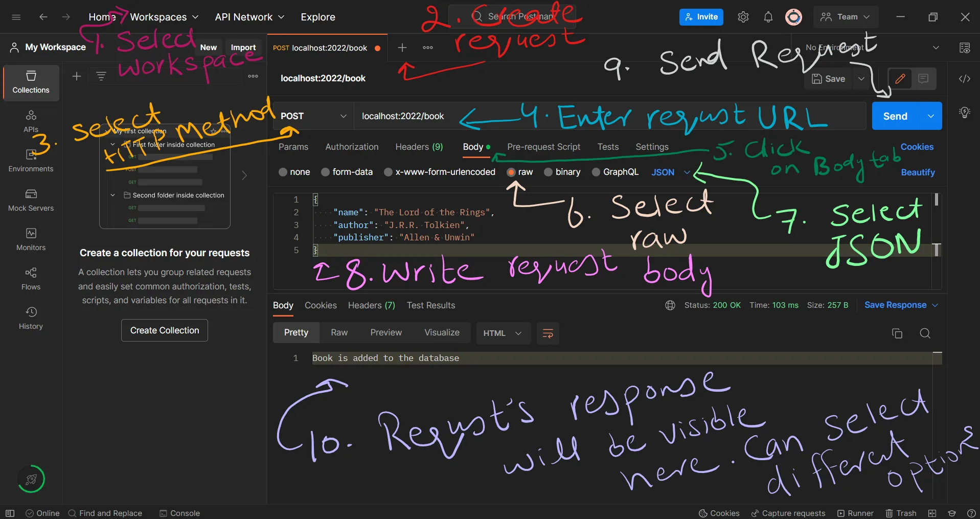The image size is (980, 519).
Task: Open the History sidebar panel
Action: coord(31,318)
